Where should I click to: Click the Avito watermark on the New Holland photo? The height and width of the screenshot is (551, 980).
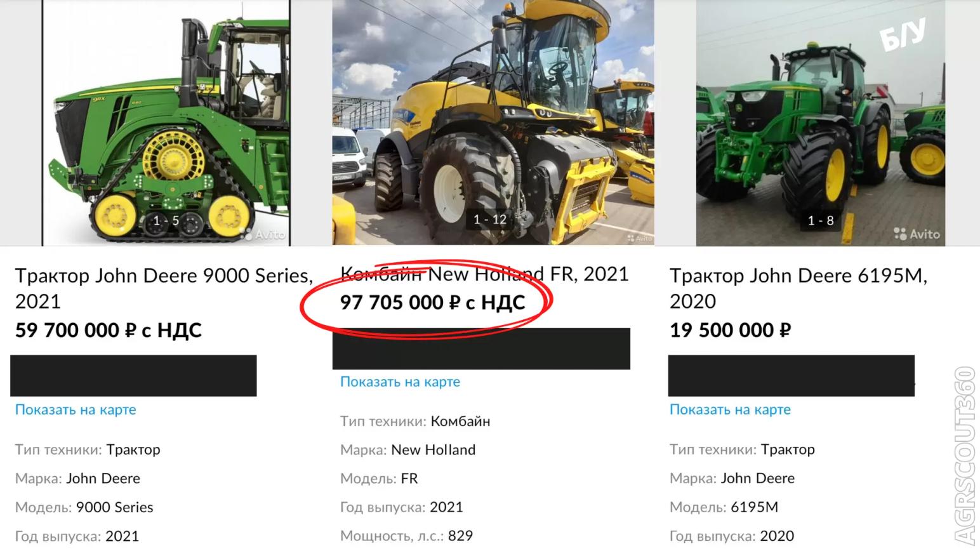click(640, 238)
